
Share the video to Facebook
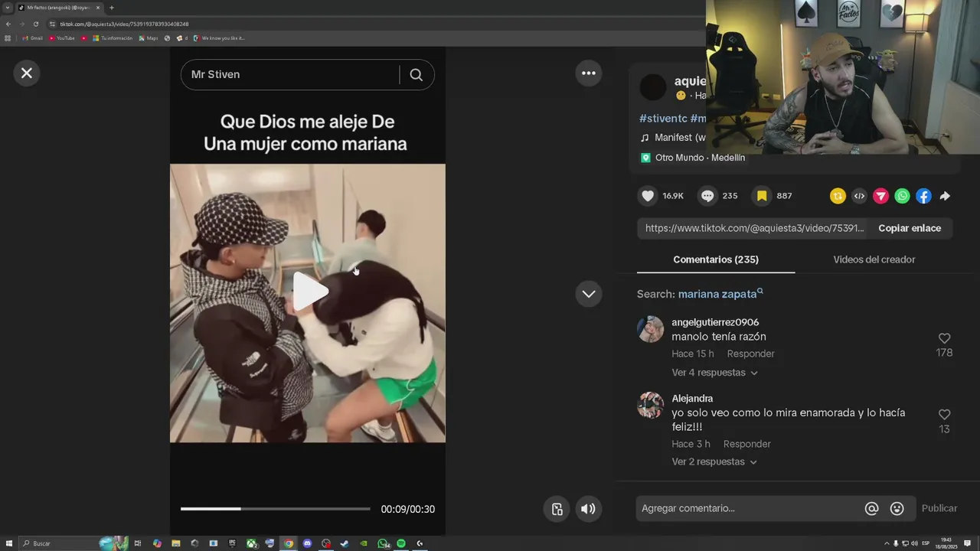[923, 196]
